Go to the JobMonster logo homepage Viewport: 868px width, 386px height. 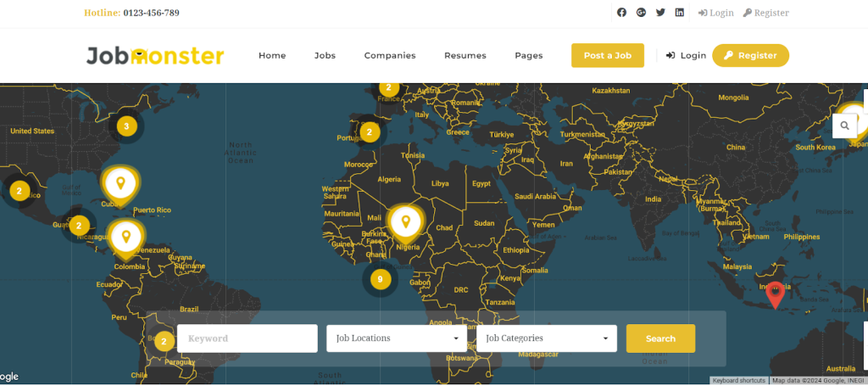coord(155,56)
